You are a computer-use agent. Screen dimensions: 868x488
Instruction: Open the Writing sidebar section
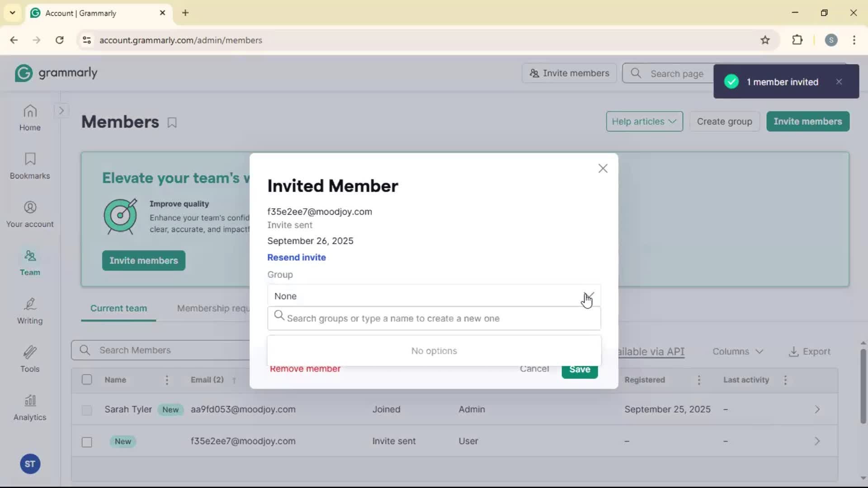30,311
